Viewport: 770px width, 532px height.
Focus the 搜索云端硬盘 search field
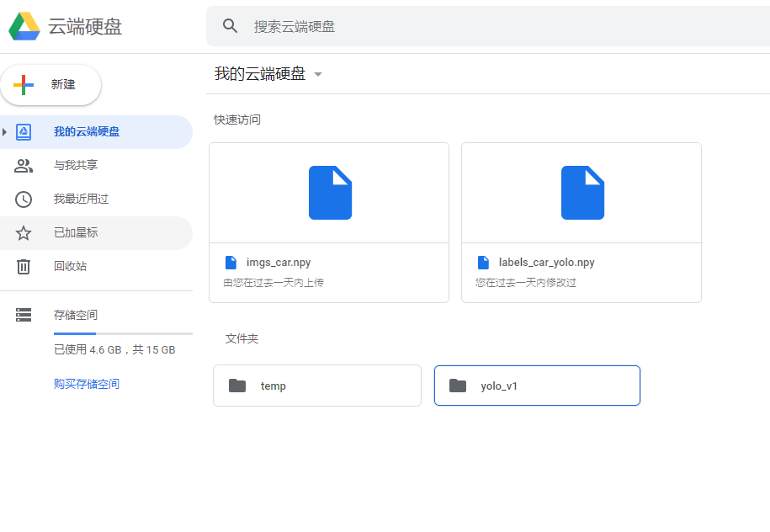(x=488, y=27)
